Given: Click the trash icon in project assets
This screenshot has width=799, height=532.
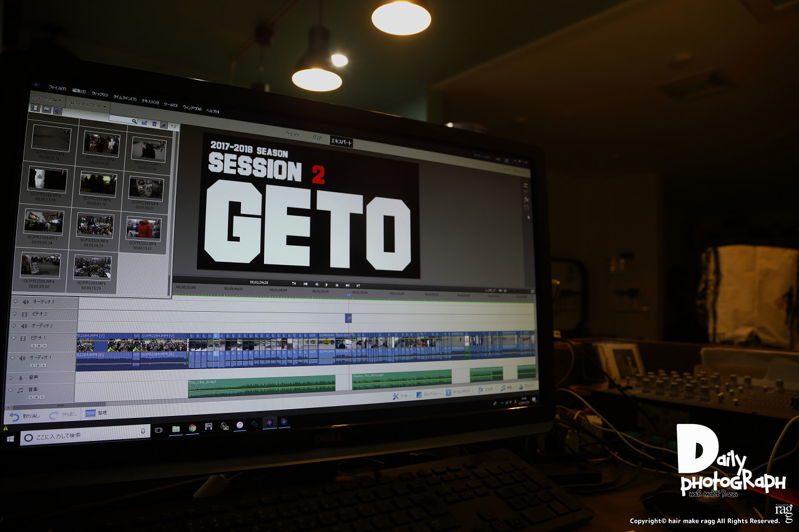Looking at the screenshot, I should (154, 123).
